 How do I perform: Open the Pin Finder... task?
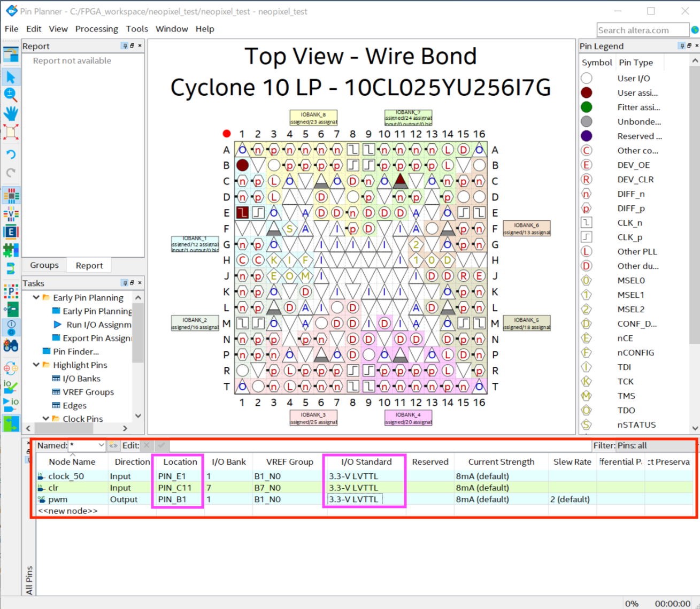tap(75, 351)
